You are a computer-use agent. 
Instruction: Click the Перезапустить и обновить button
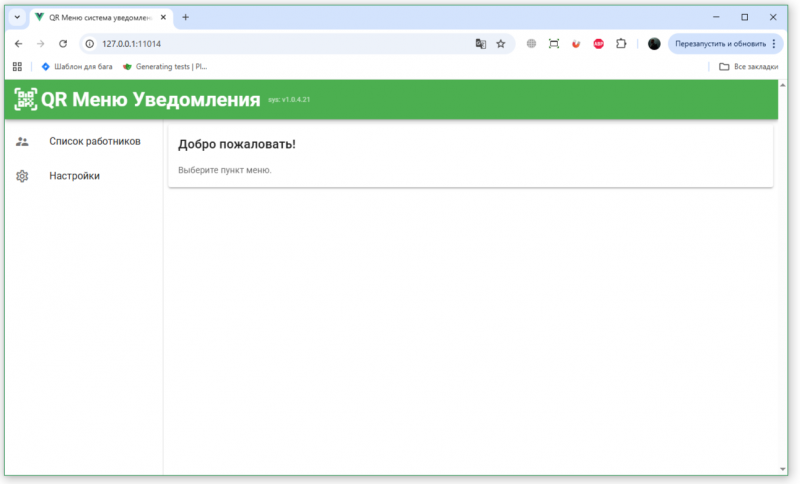[x=719, y=44]
